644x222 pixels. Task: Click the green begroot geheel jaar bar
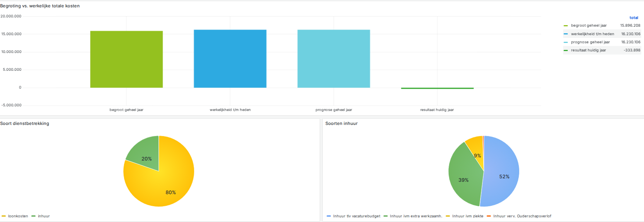pos(126,59)
